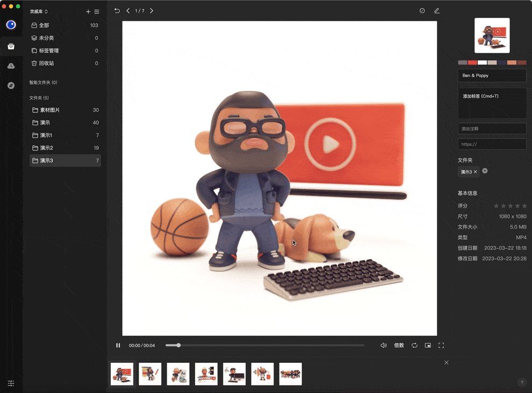Viewport: 532px width, 393px height.
Task: Set rating to one star
Action: [x=497, y=206]
